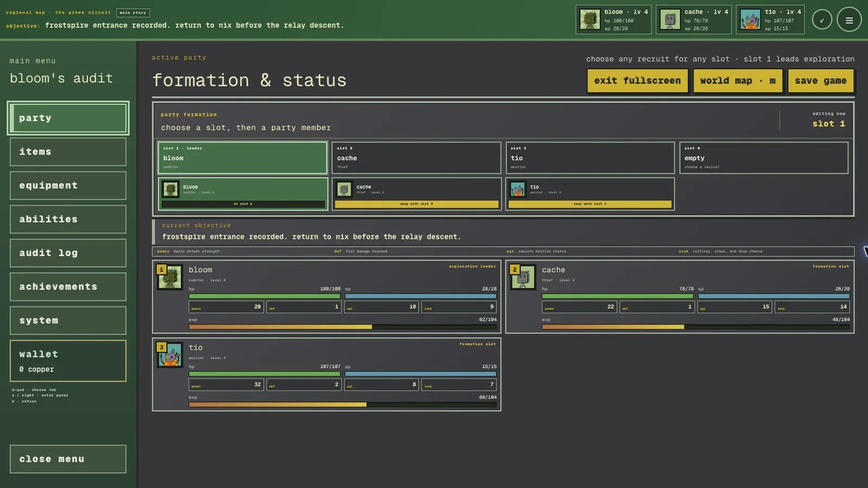Image resolution: width=868 pixels, height=488 pixels.
Task: Select slot 3 tio
Action: 590,158
